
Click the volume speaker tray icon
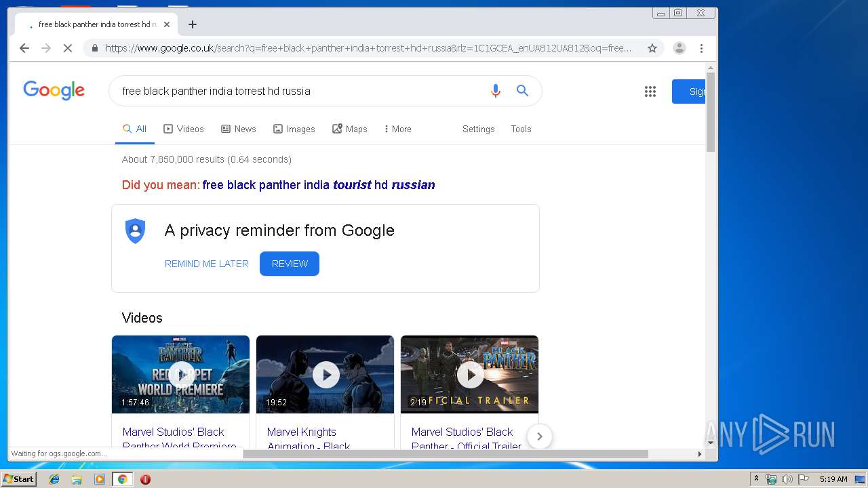point(787,479)
